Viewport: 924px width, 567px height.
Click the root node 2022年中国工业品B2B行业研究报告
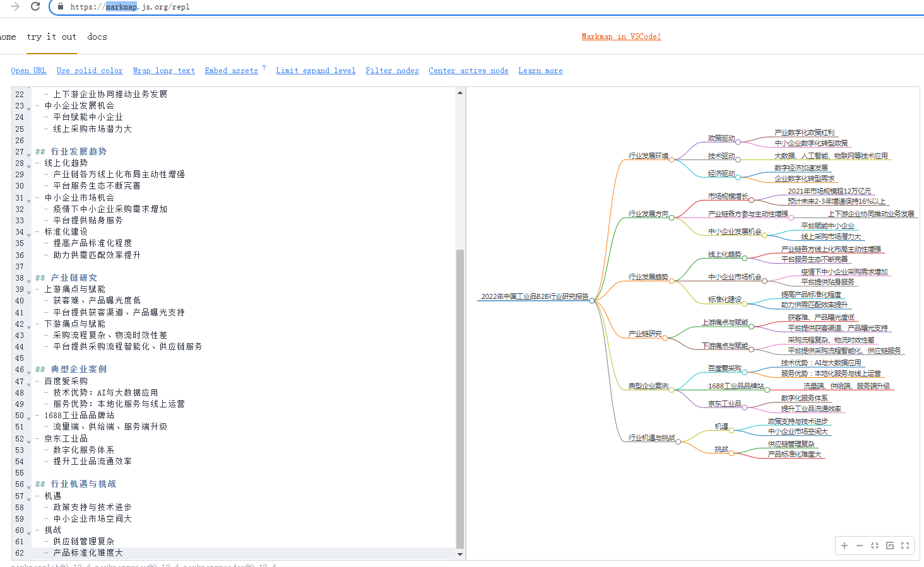click(x=535, y=296)
